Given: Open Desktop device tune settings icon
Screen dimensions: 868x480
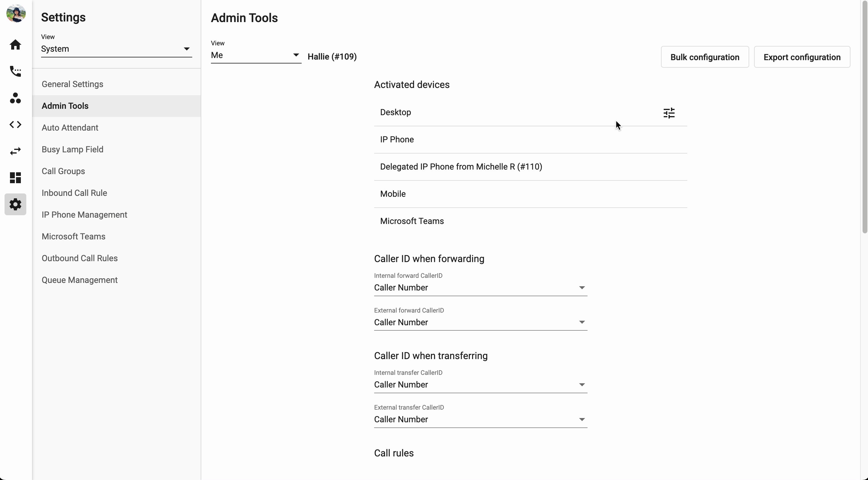Looking at the screenshot, I should (669, 113).
